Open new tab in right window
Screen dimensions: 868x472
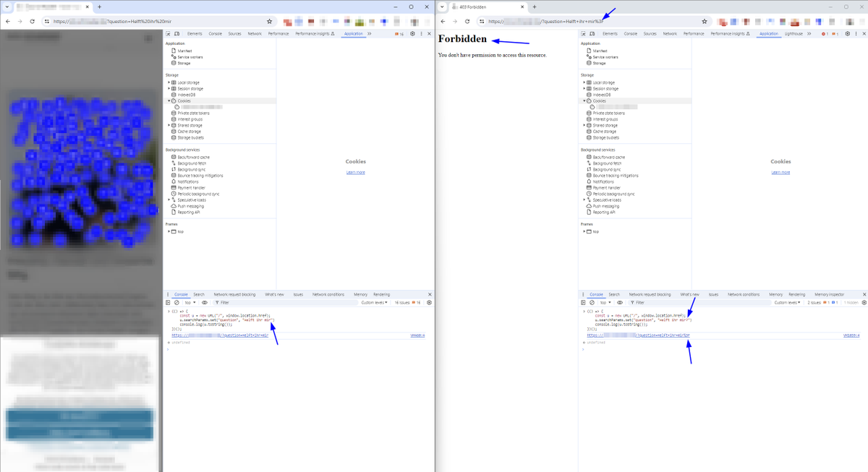click(x=534, y=7)
